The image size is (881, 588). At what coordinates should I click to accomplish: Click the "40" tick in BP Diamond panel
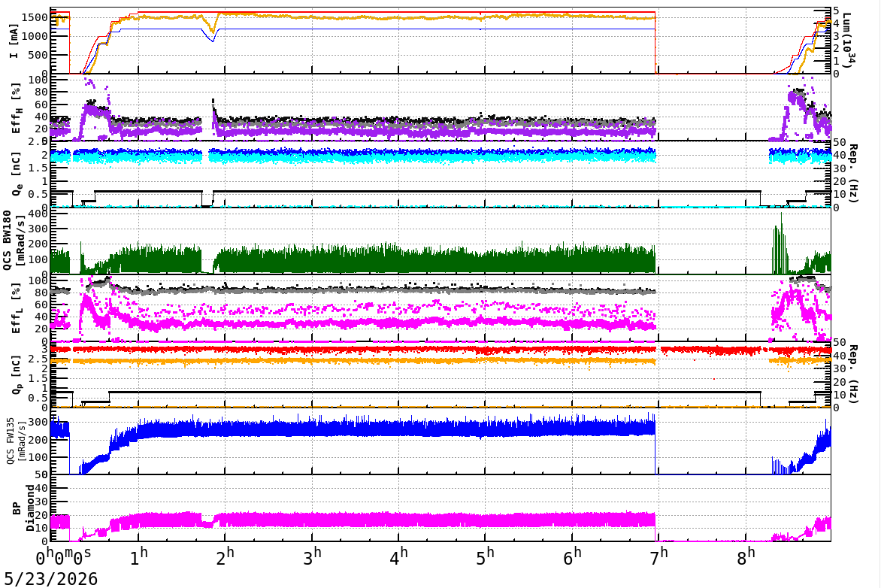[41, 488]
